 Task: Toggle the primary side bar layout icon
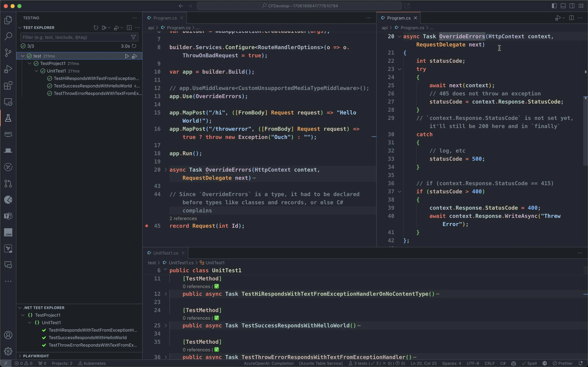pyautogui.click(x=554, y=6)
